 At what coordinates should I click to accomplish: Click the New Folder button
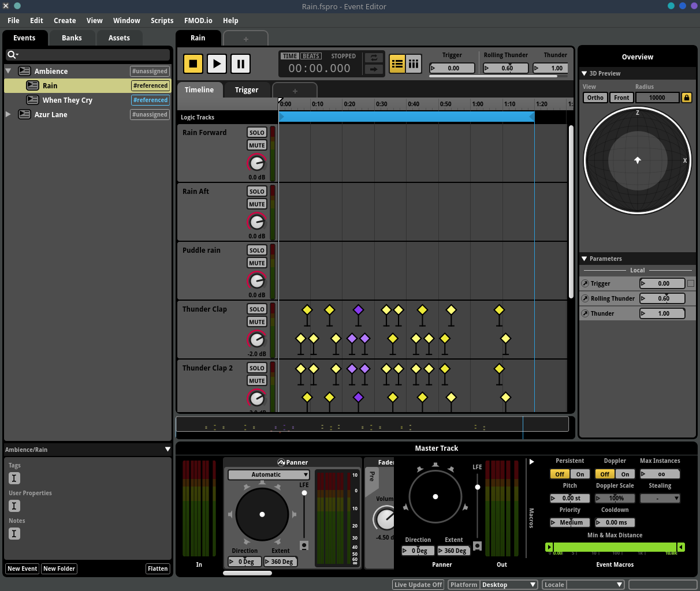click(x=59, y=568)
